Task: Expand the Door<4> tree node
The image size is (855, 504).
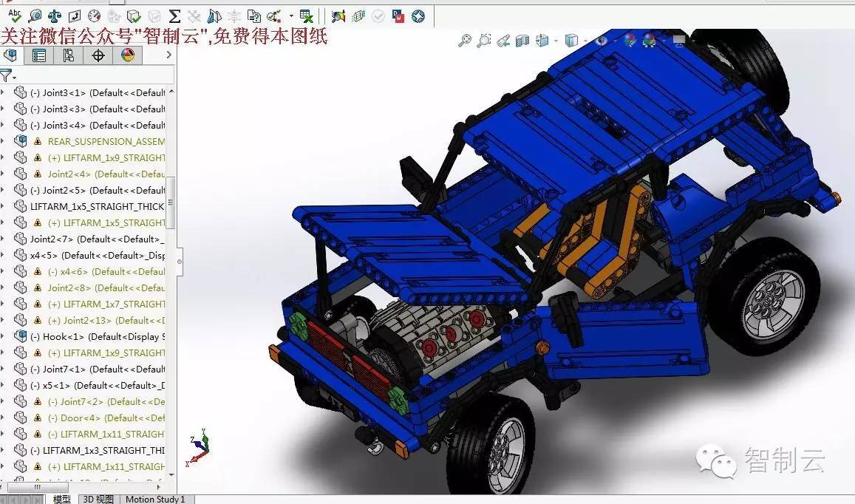Action: point(3,418)
